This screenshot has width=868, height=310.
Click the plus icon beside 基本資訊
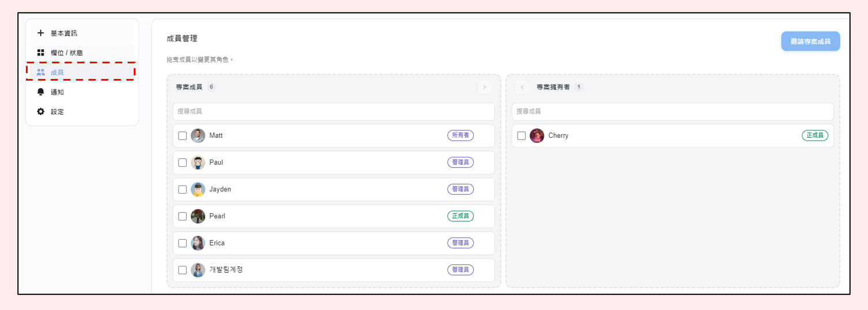point(40,33)
